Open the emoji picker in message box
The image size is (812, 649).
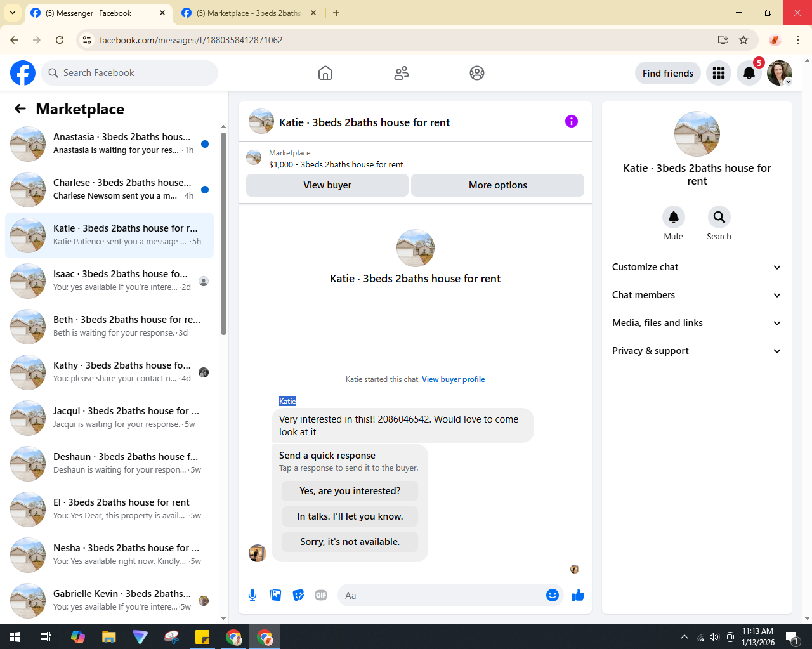point(553,595)
